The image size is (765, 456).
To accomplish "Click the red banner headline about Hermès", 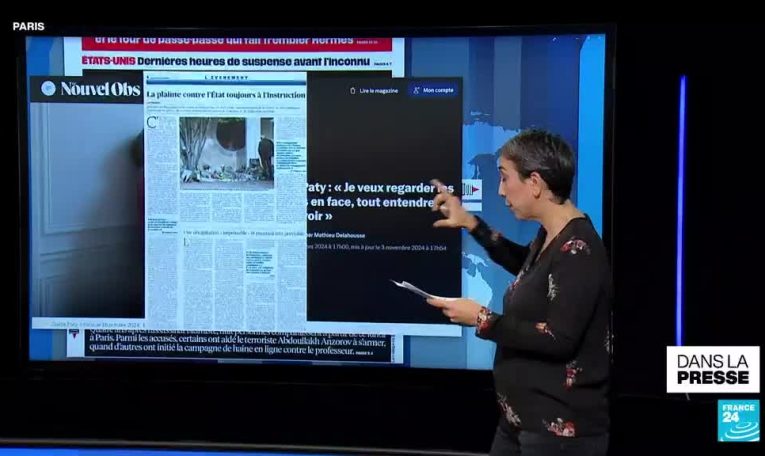I will [237, 43].
